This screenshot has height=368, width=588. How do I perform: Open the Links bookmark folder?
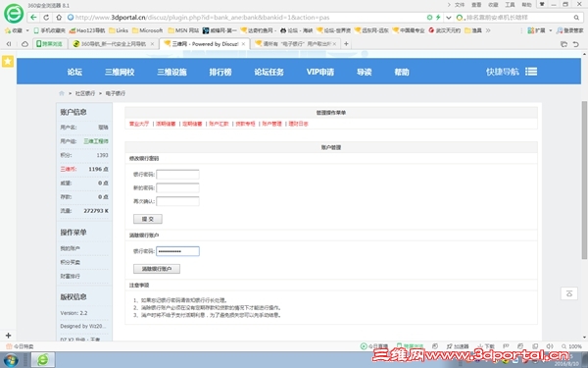tap(119, 30)
